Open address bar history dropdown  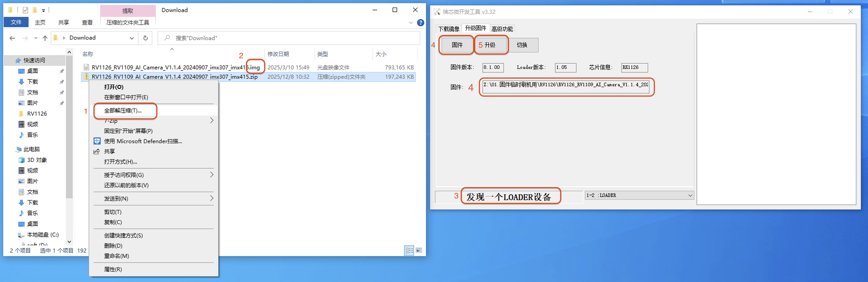pos(132,38)
